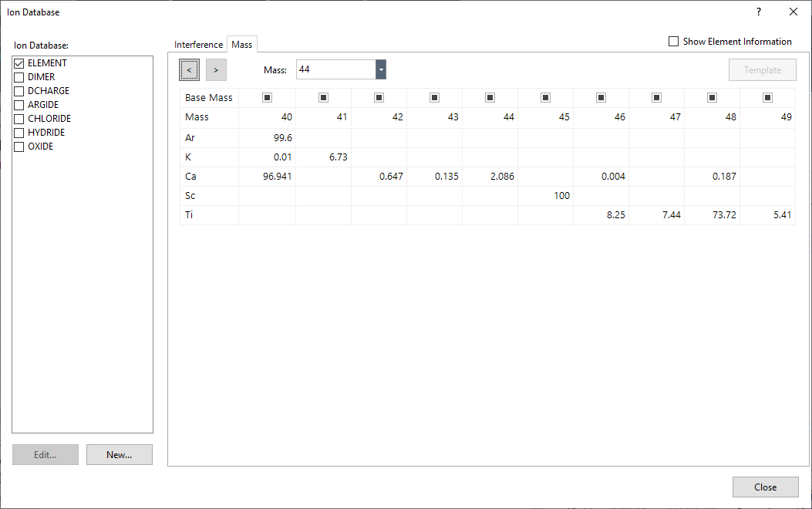The height and width of the screenshot is (509, 812).
Task: Click the Ca abundance 0.004 cell
Action: 601,177
